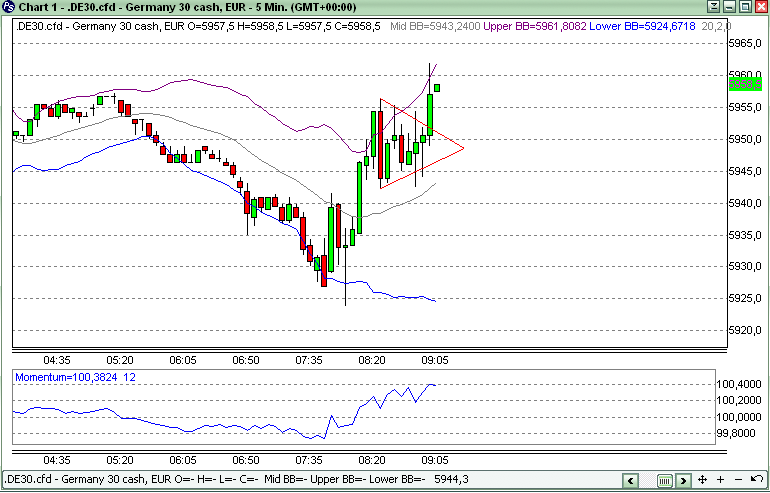Click the 5930,0 price axis label

pyautogui.click(x=745, y=267)
